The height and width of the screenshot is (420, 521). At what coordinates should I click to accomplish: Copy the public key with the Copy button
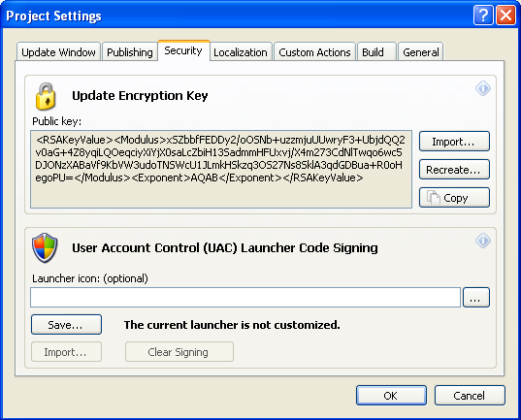click(454, 198)
